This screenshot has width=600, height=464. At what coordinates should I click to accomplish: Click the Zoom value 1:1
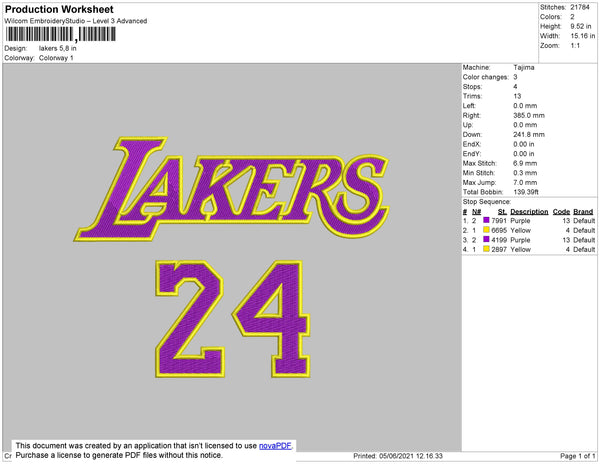click(x=575, y=45)
